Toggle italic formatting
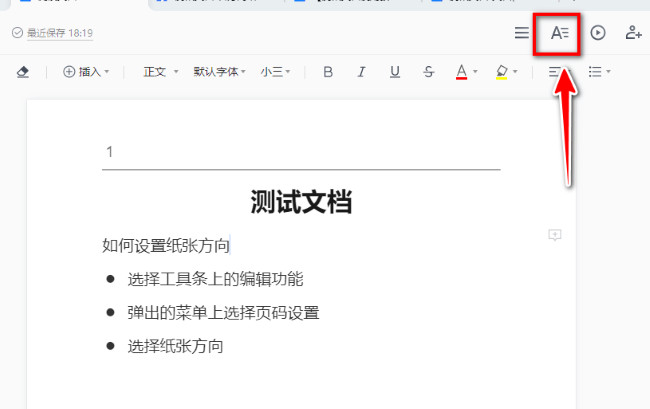650x409 pixels. [x=361, y=72]
